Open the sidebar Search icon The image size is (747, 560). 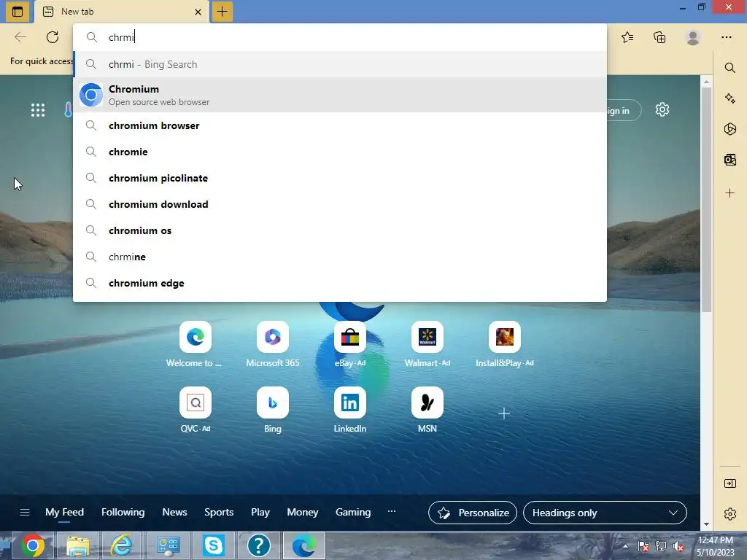pyautogui.click(x=729, y=68)
